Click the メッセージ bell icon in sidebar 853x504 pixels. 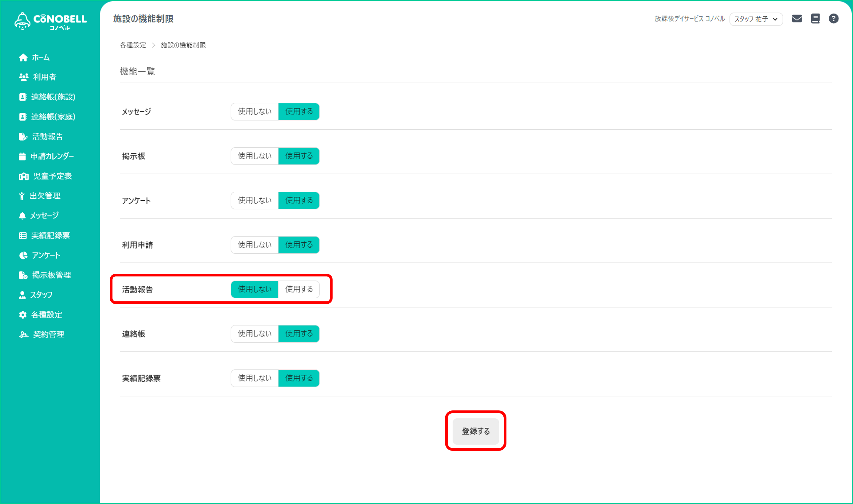click(x=22, y=216)
